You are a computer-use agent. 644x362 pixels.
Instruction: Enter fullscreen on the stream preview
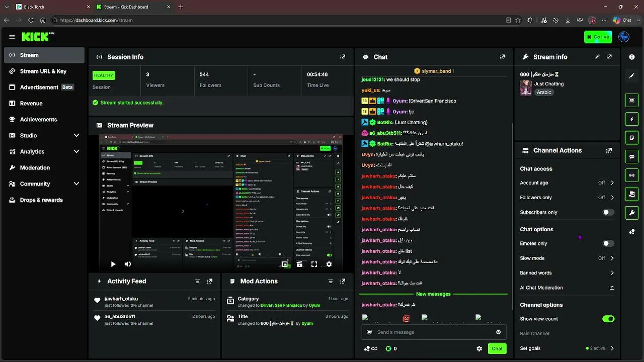[314, 264]
